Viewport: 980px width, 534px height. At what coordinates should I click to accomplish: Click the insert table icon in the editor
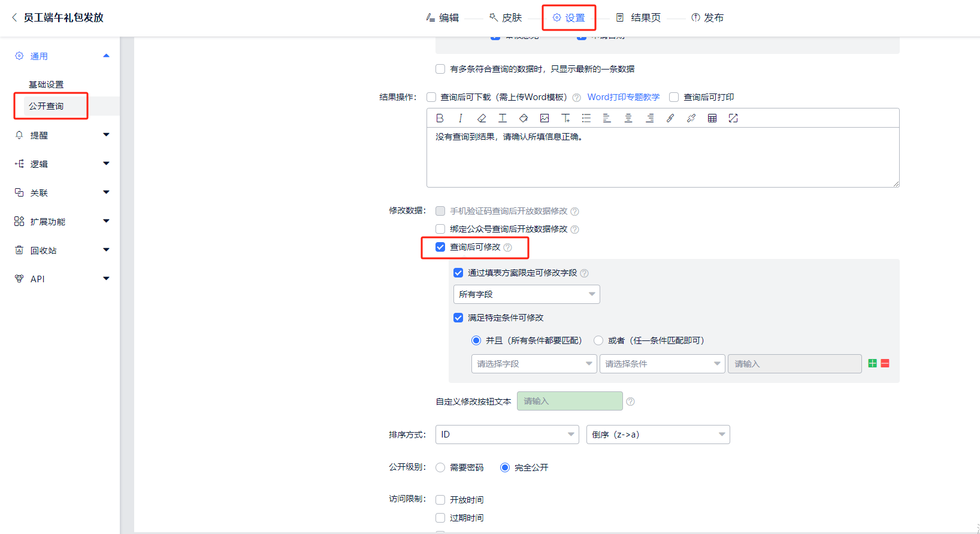pyautogui.click(x=712, y=118)
